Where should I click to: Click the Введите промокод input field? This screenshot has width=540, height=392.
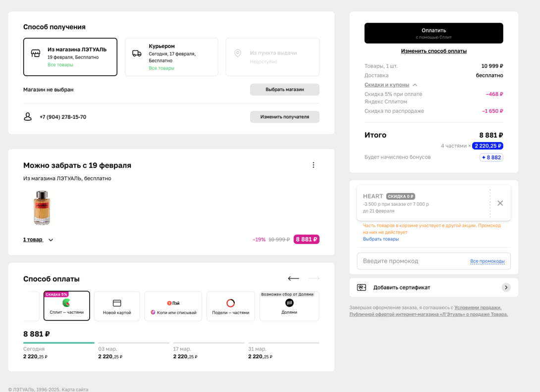pyautogui.click(x=414, y=261)
